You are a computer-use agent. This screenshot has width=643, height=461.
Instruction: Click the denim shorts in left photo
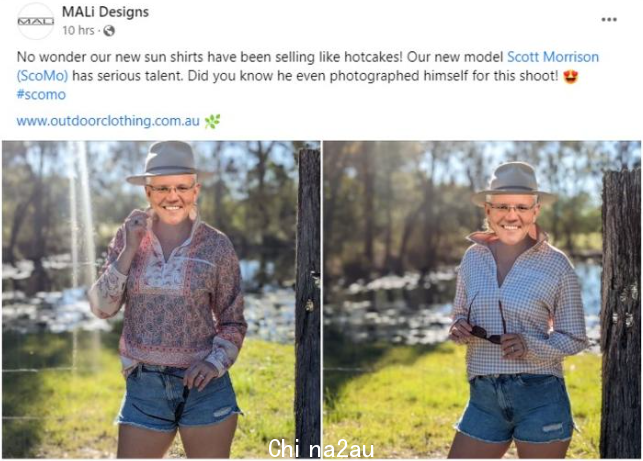point(178,396)
